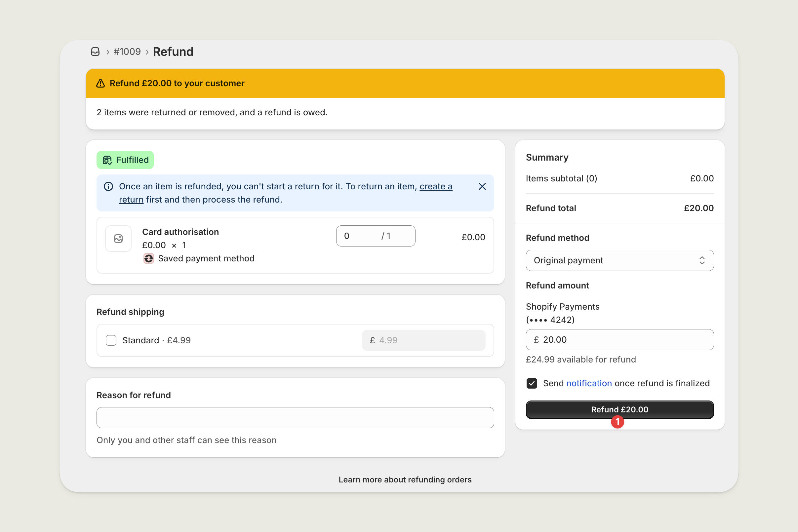Viewport: 798px width, 532px height.
Task: Click the Card authorisation product image placeholder
Action: (x=118, y=239)
